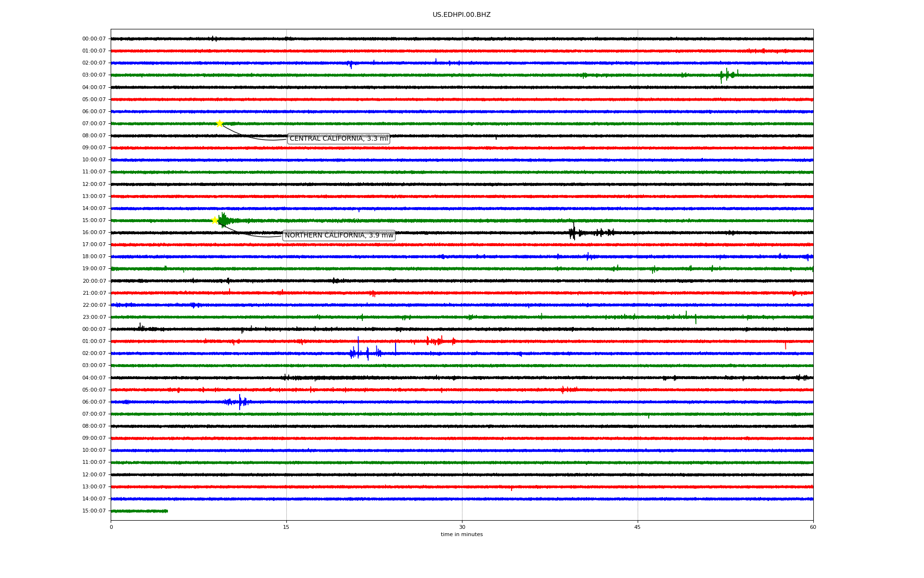This screenshot has height=578, width=924.
Task: Click the Northern California yellow star marker
Action: click(215, 220)
